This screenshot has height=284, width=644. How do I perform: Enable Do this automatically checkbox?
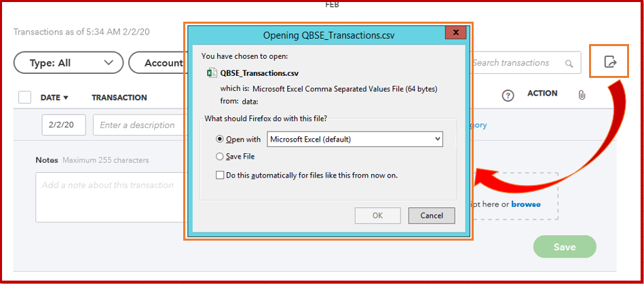click(x=219, y=175)
